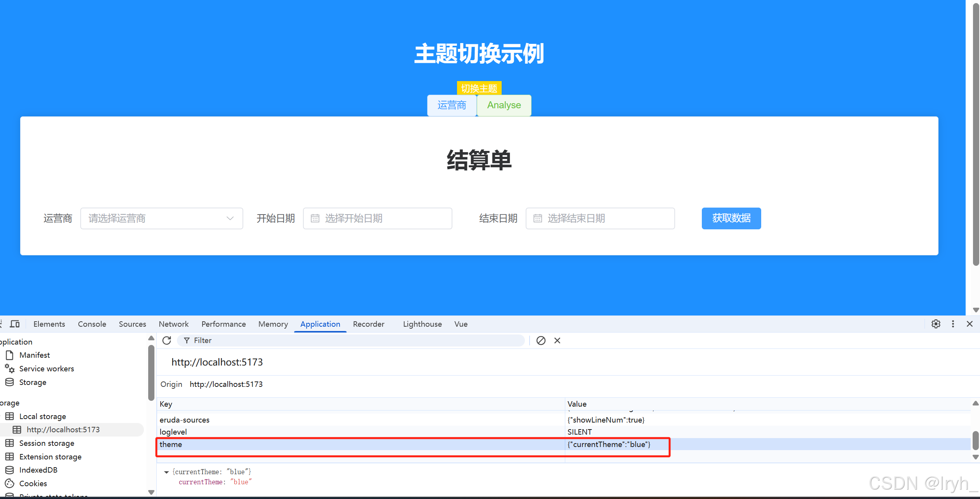This screenshot has width=980, height=499.
Task: Click the clear all storage icon
Action: (x=541, y=340)
